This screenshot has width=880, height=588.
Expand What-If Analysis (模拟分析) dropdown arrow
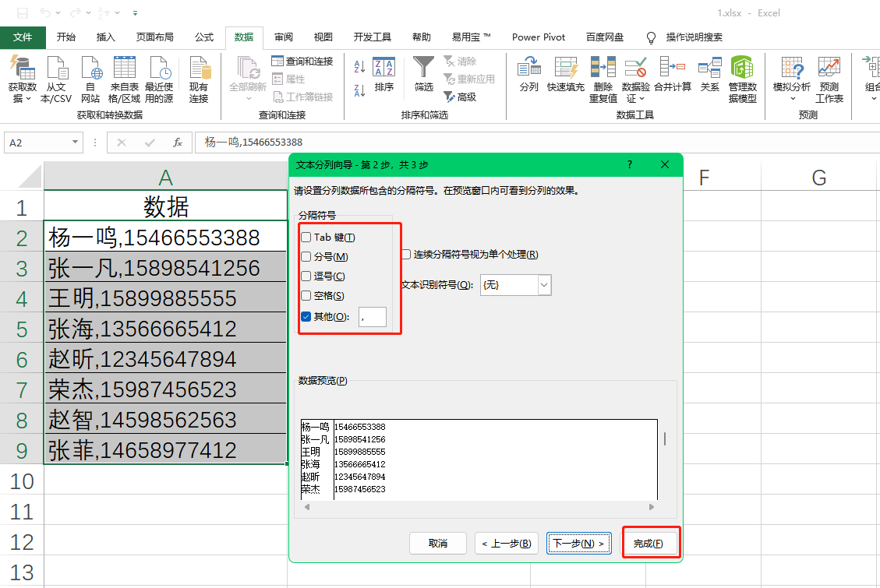tap(793, 99)
